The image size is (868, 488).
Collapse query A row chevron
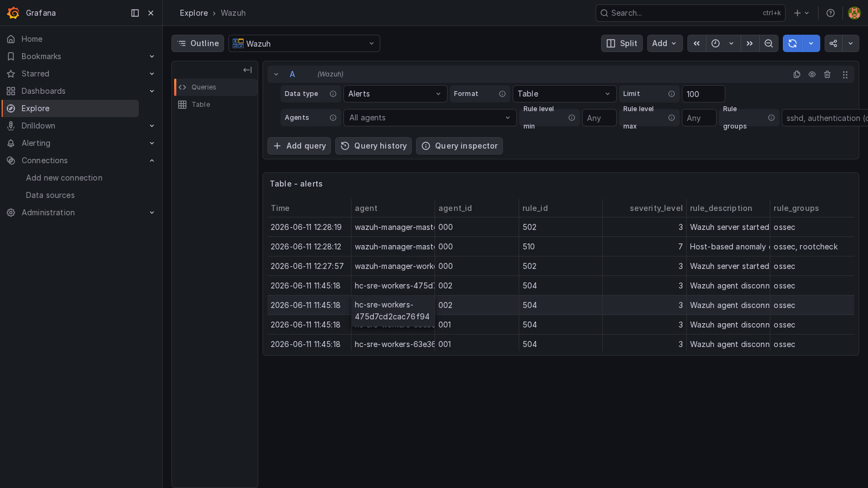276,74
